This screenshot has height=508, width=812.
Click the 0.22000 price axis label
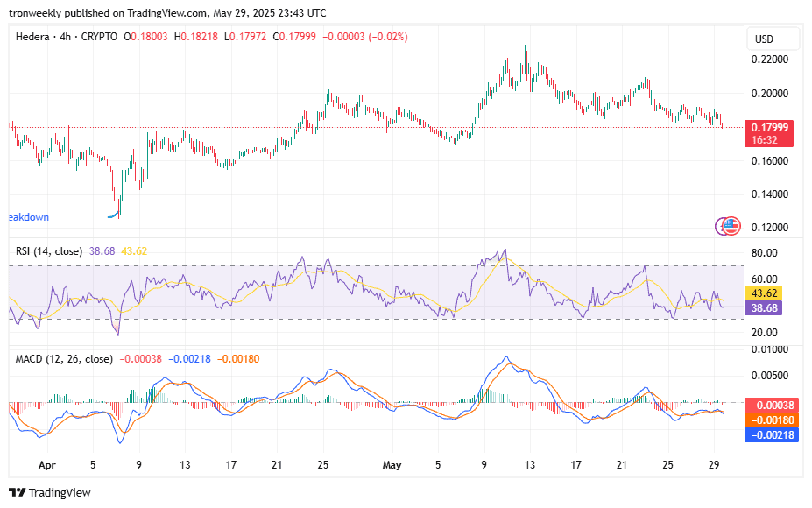tap(770, 60)
